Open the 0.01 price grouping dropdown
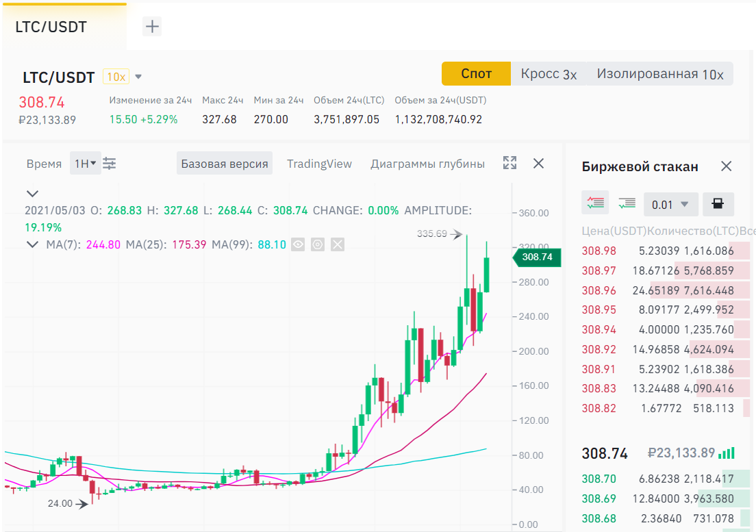The width and height of the screenshot is (756, 532). 670,204
